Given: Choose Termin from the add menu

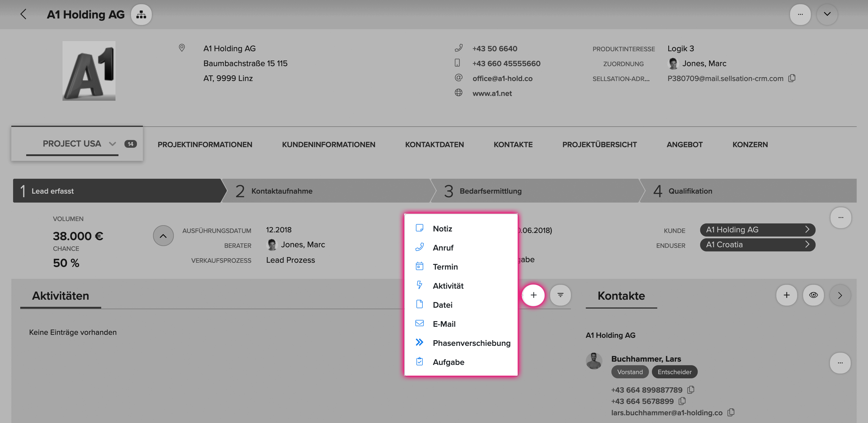Looking at the screenshot, I should click(x=460, y=267).
